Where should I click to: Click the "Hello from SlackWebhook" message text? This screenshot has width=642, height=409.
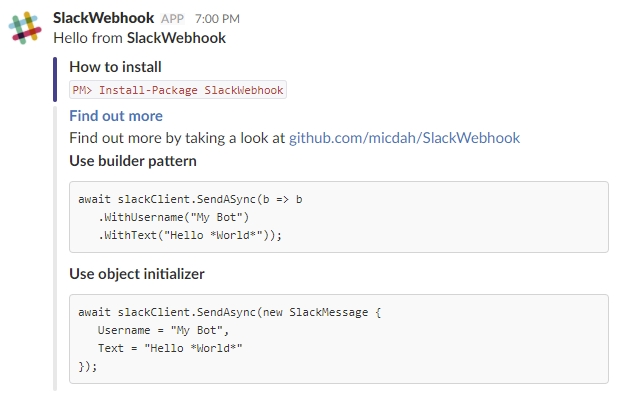(x=139, y=38)
